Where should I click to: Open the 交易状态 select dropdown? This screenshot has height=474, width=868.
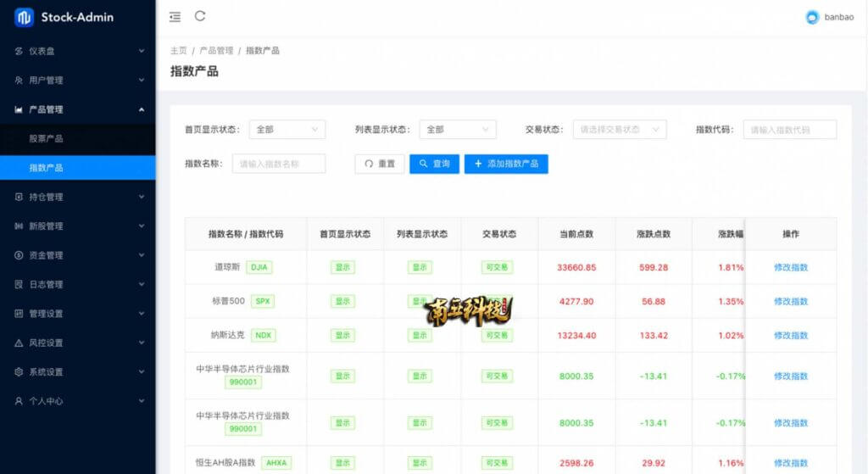click(x=620, y=130)
